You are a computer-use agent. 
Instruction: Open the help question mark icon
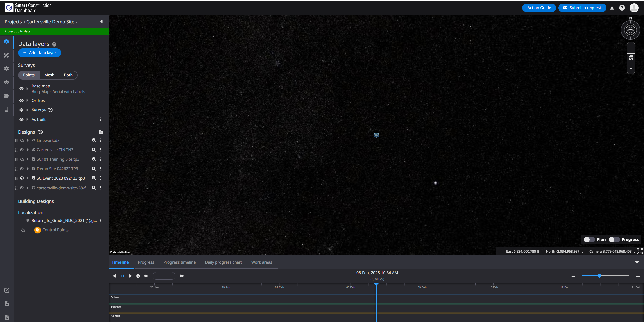click(x=622, y=8)
